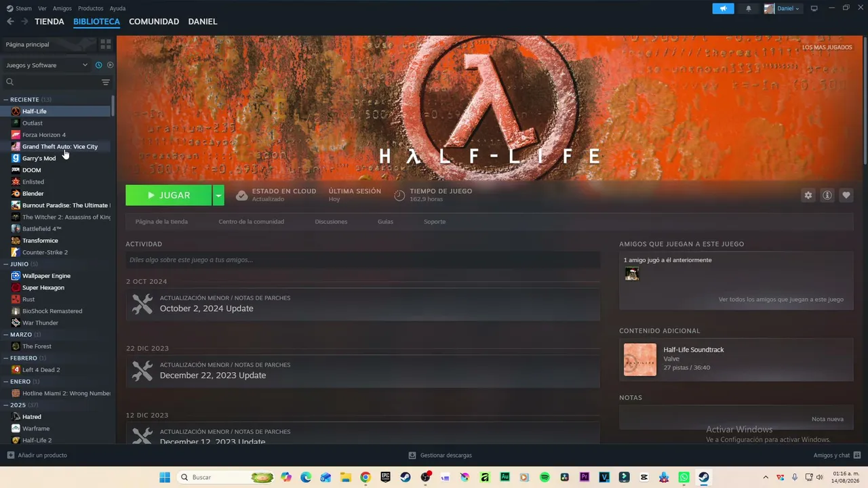This screenshot has height=488, width=868.
Task: Click the Left 4 Dead 2 icon
Action: [16, 370]
